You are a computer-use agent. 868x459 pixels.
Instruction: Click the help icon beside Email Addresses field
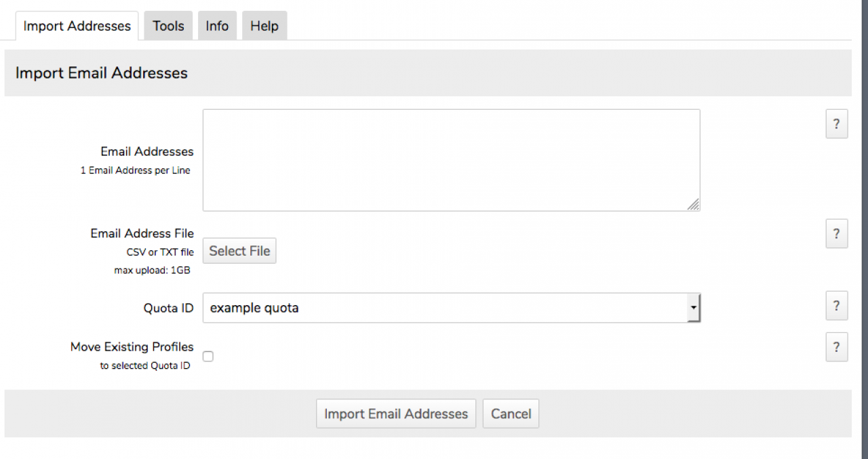tap(836, 125)
